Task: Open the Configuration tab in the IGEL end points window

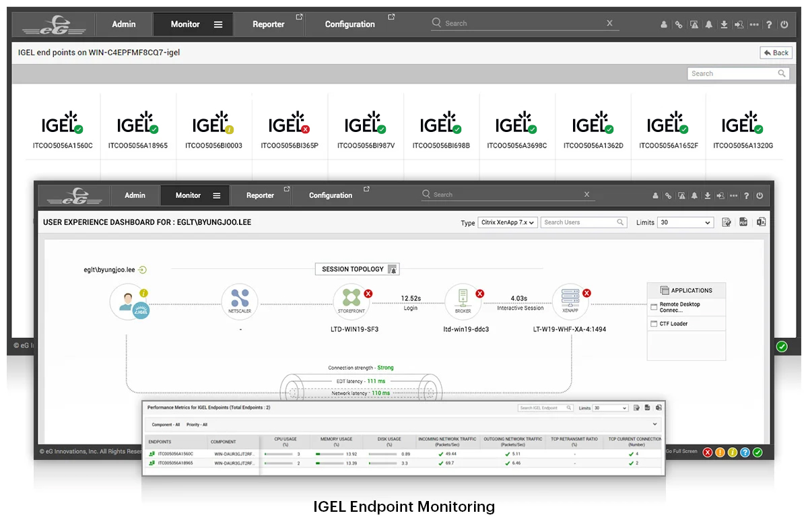Action: [350, 24]
